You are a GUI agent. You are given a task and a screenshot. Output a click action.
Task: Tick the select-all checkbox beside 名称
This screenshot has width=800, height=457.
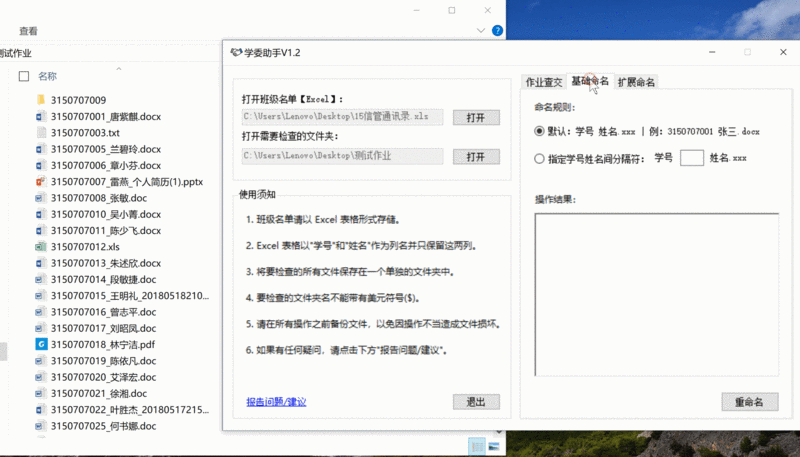23,76
